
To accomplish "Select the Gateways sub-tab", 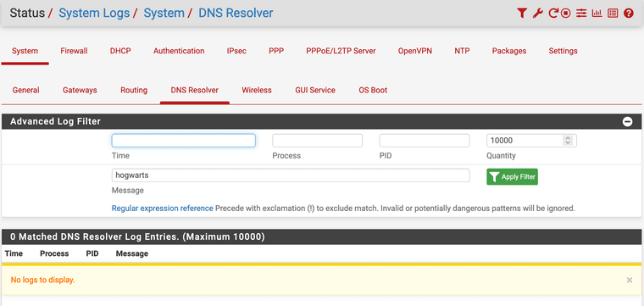I will 80,90.
